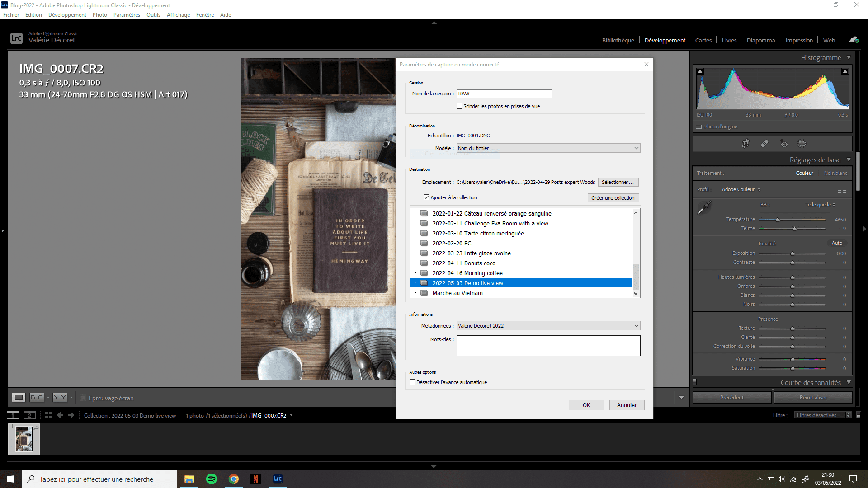Viewport: 868px width, 488px height.
Task: Uncheck Ajouter à la collection
Action: [426, 197]
